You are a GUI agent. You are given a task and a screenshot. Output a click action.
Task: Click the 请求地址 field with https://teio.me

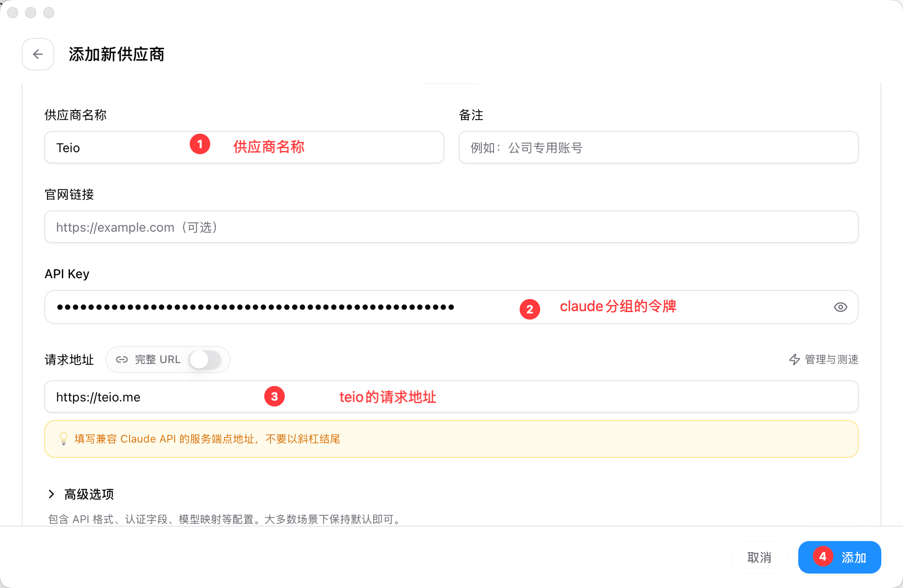(451, 397)
